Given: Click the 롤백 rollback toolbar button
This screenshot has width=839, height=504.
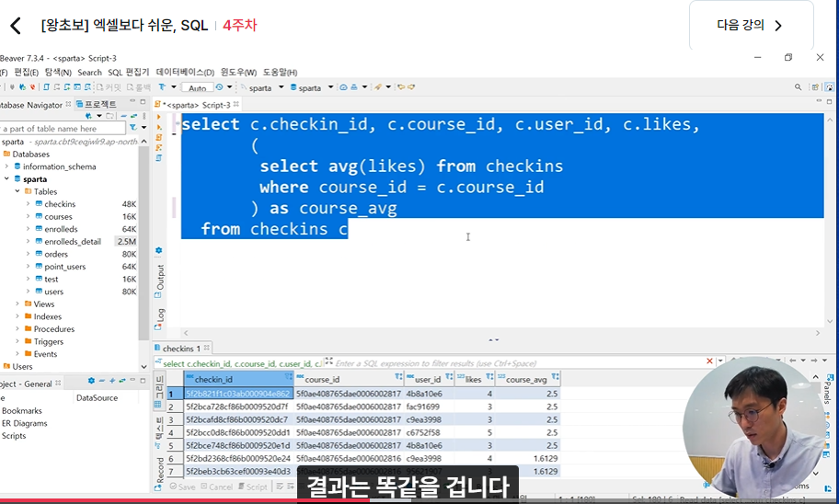Looking at the screenshot, I should [x=139, y=87].
